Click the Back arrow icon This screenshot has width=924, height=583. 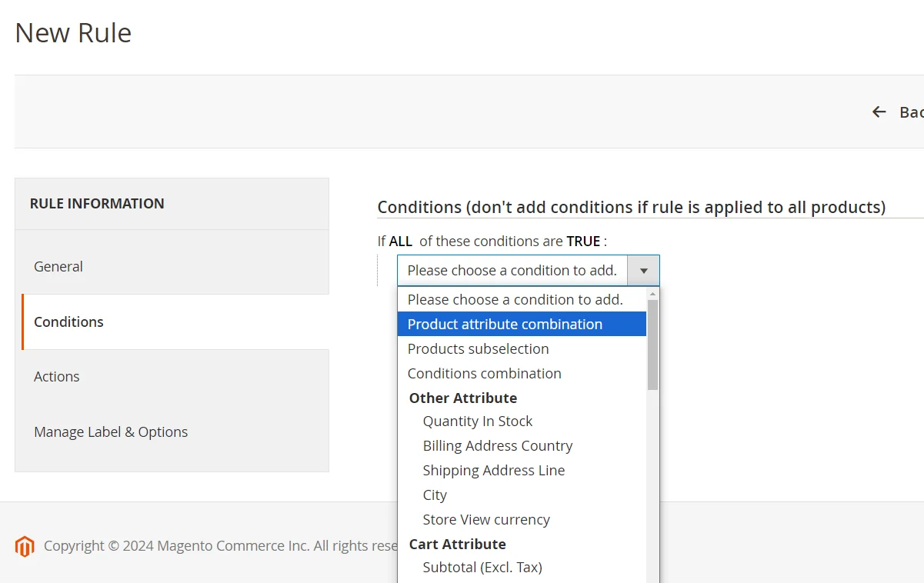(879, 112)
